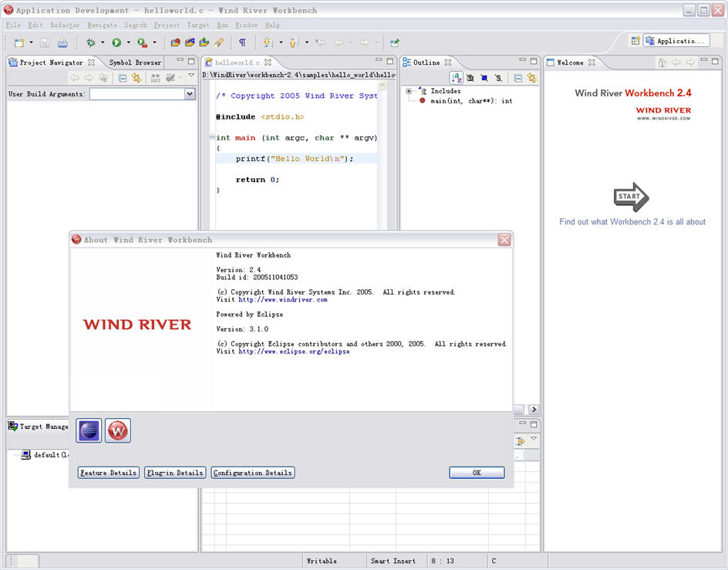Click the pilcrow show-whitespace toolbar icon

pyautogui.click(x=242, y=42)
